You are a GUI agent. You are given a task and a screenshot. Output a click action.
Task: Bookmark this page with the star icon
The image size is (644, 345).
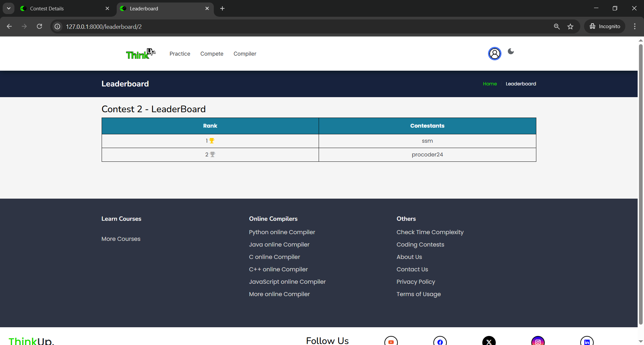570,26
